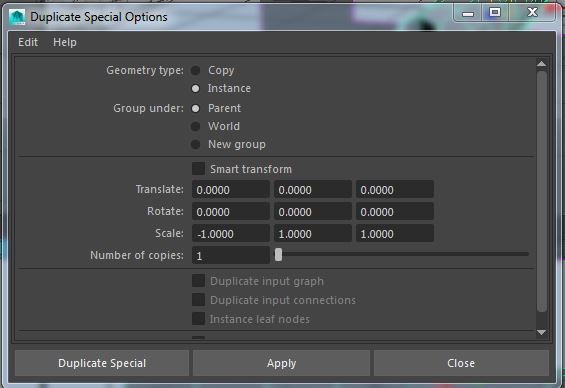
Task: Minimize the Duplicate Special Options window
Action: tap(468, 13)
